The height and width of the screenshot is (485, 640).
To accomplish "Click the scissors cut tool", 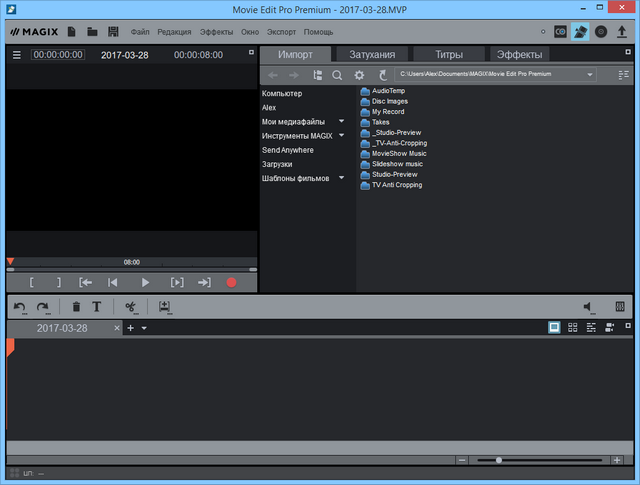I will [x=130, y=307].
